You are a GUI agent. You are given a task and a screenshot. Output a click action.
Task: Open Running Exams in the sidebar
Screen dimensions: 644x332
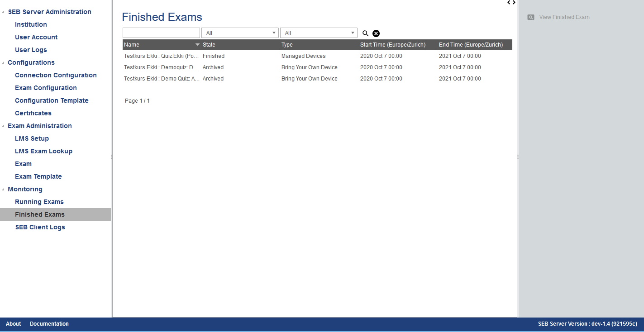39,202
